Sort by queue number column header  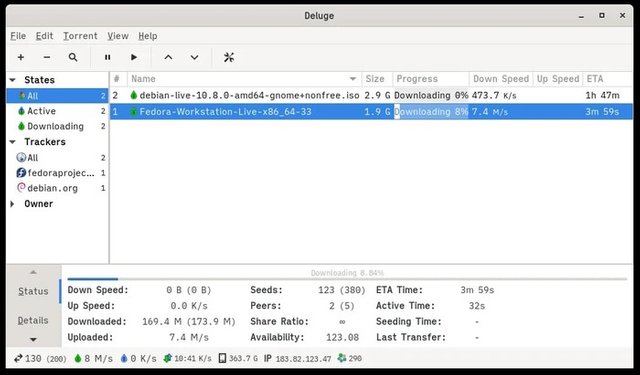(x=118, y=79)
